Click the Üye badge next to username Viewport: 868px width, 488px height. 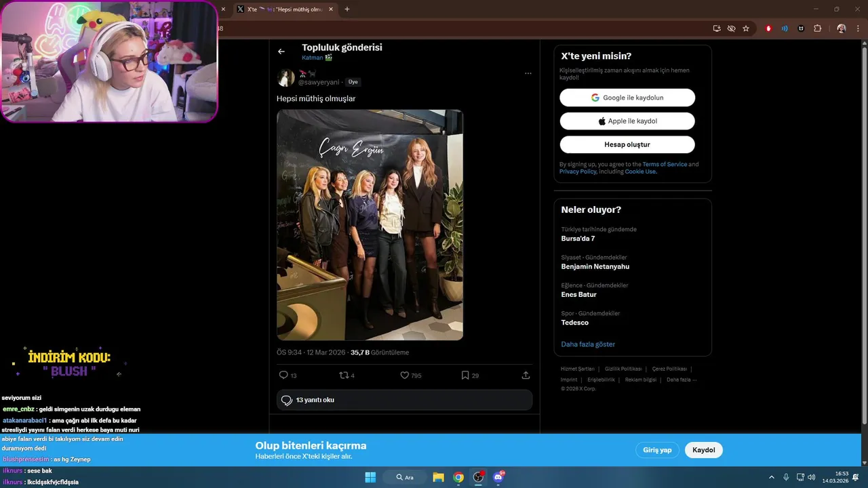pyautogui.click(x=353, y=82)
